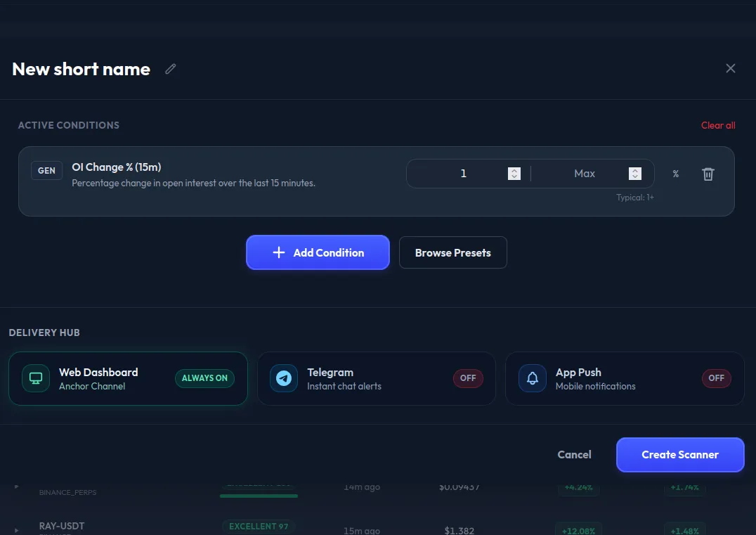Click the "15m ago" timestamp in background

click(362, 531)
